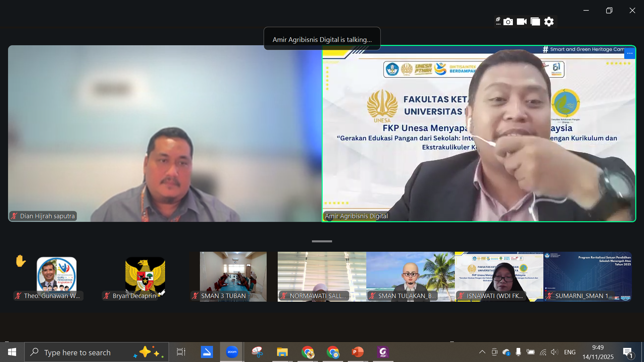Click the gallery divider resize handle bar
The image size is (644, 362).
(322, 241)
